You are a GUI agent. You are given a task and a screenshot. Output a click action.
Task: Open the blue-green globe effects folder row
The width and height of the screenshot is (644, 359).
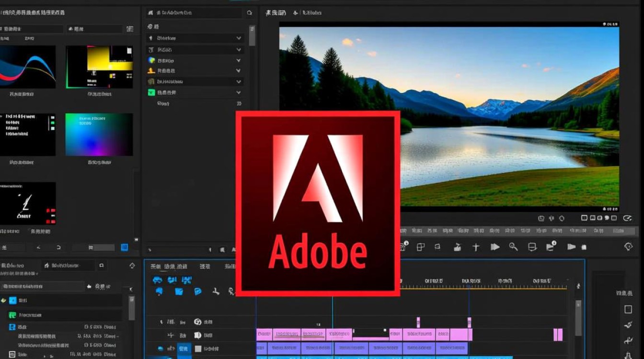coord(195,61)
